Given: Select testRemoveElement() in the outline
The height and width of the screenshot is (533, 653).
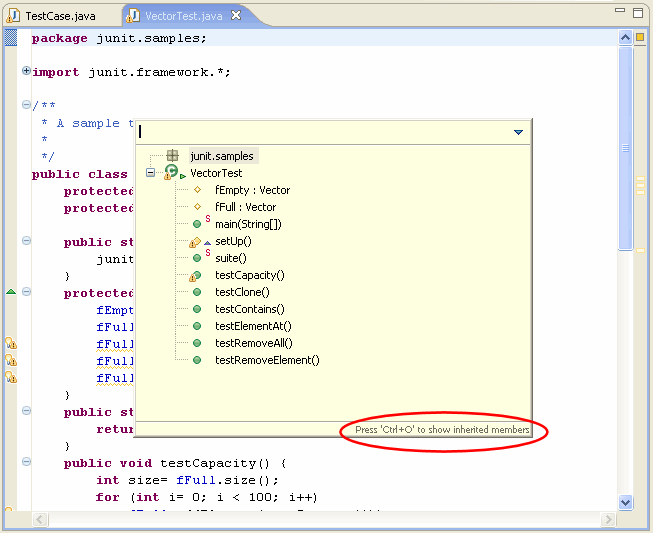Looking at the screenshot, I should [x=267, y=361].
